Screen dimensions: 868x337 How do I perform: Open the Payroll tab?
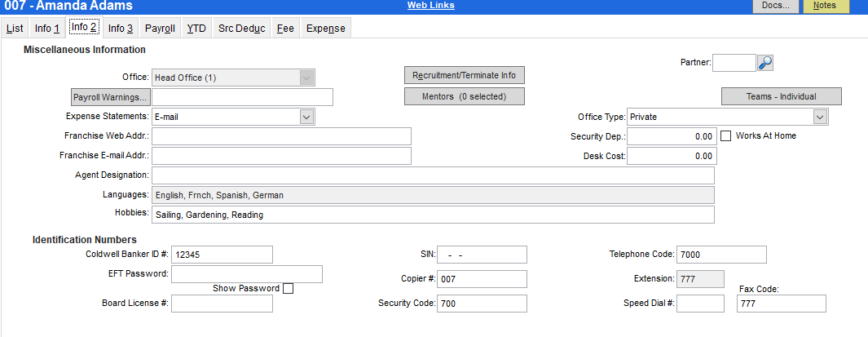[160, 29]
